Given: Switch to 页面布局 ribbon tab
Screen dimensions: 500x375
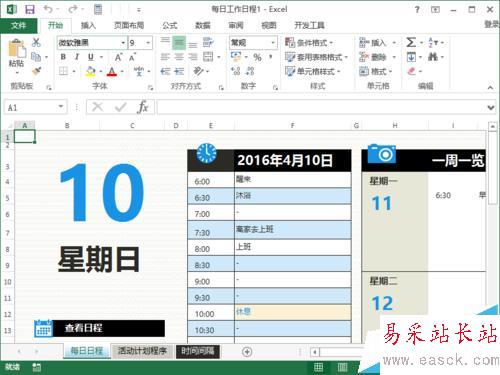Looking at the screenshot, I should click(129, 25).
